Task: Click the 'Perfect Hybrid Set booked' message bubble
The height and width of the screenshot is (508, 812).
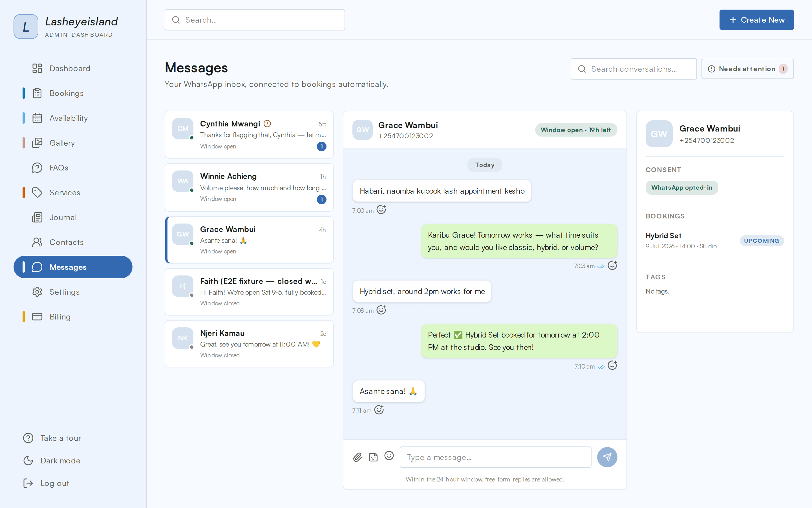Action: [x=519, y=341]
